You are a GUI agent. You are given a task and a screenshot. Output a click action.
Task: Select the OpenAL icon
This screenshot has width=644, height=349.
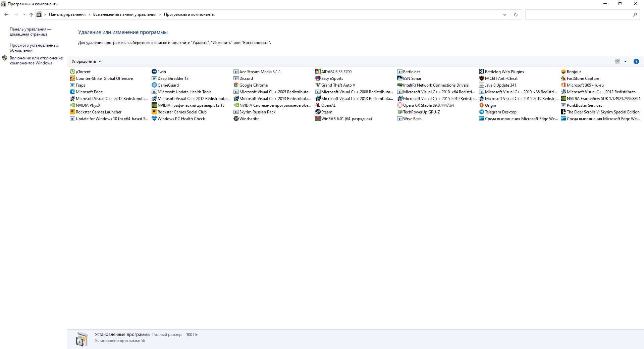(x=318, y=105)
